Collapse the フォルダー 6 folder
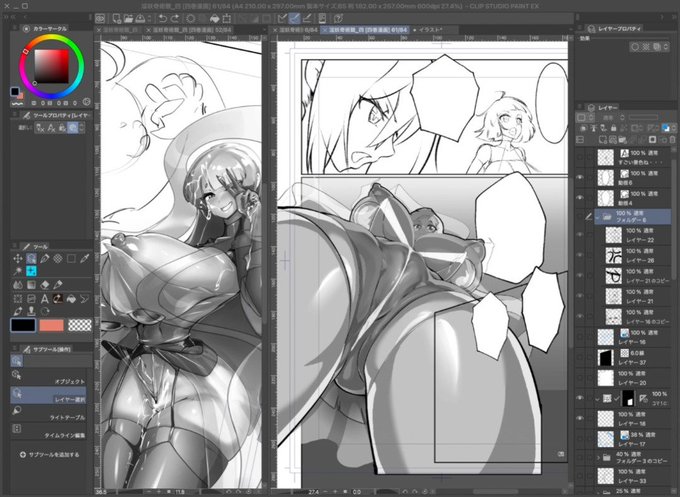680x497 pixels. coord(598,216)
